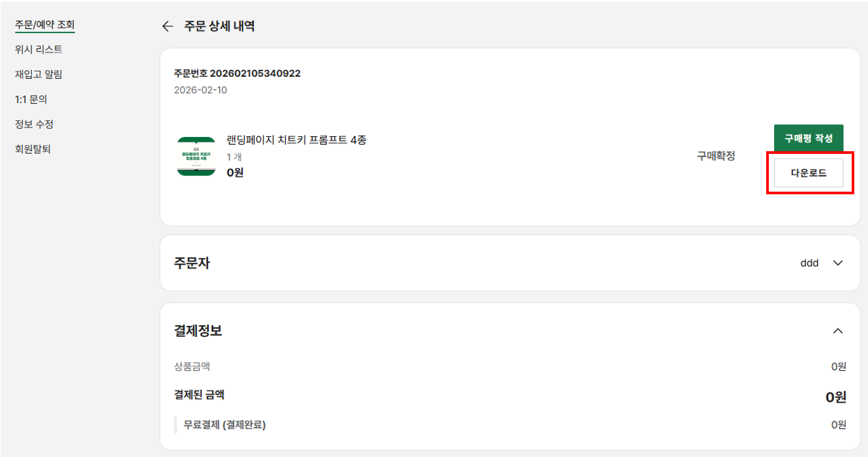Screen dimensions: 868x457
Task: Open 재입고 알림 from the sidebar
Action: click(39, 74)
